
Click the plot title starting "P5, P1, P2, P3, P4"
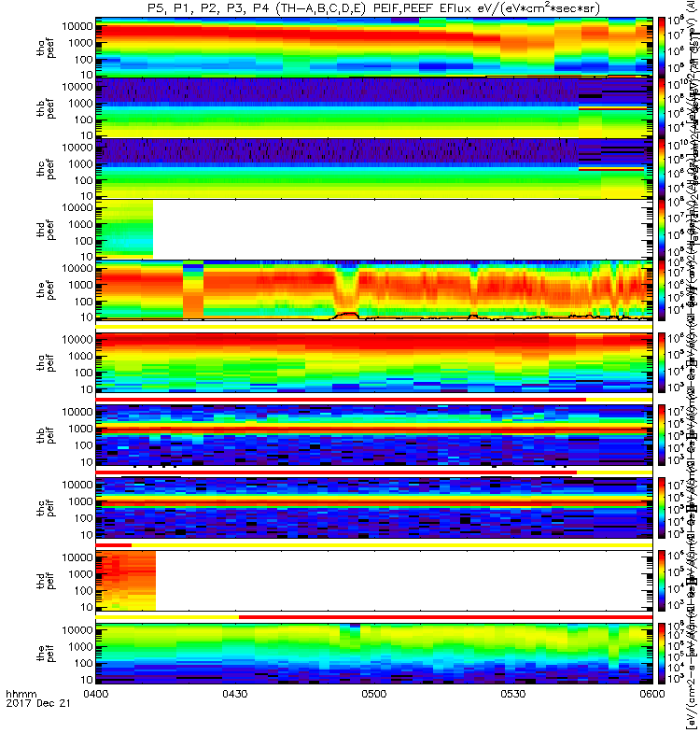click(x=374, y=8)
